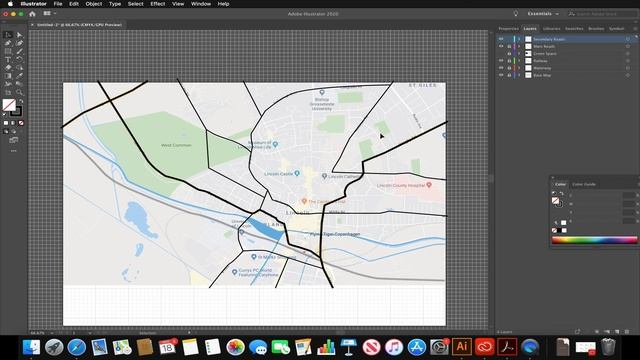
Task: Click the Change Screen Mode icon
Action: [x=13, y=140]
